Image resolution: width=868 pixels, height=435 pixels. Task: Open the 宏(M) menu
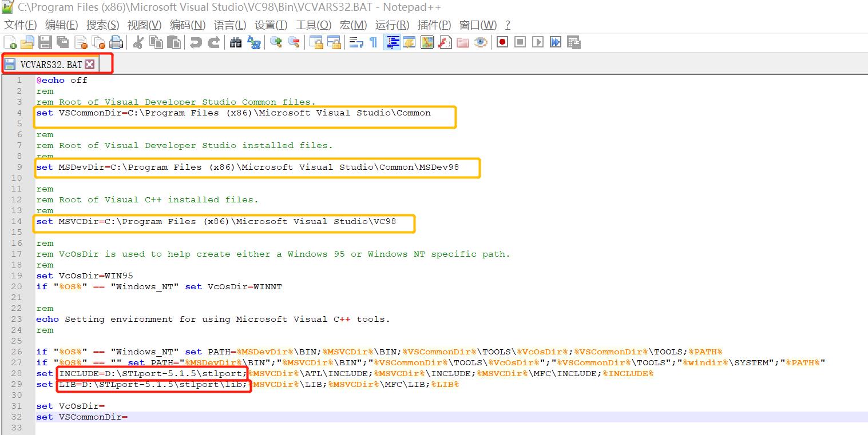point(353,25)
